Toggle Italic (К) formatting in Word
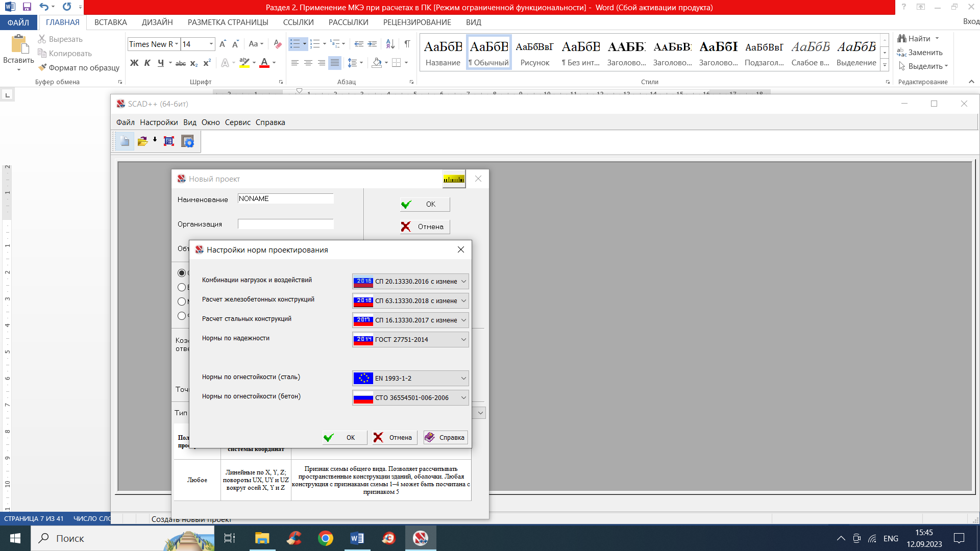The image size is (980, 551). pyautogui.click(x=148, y=63)
